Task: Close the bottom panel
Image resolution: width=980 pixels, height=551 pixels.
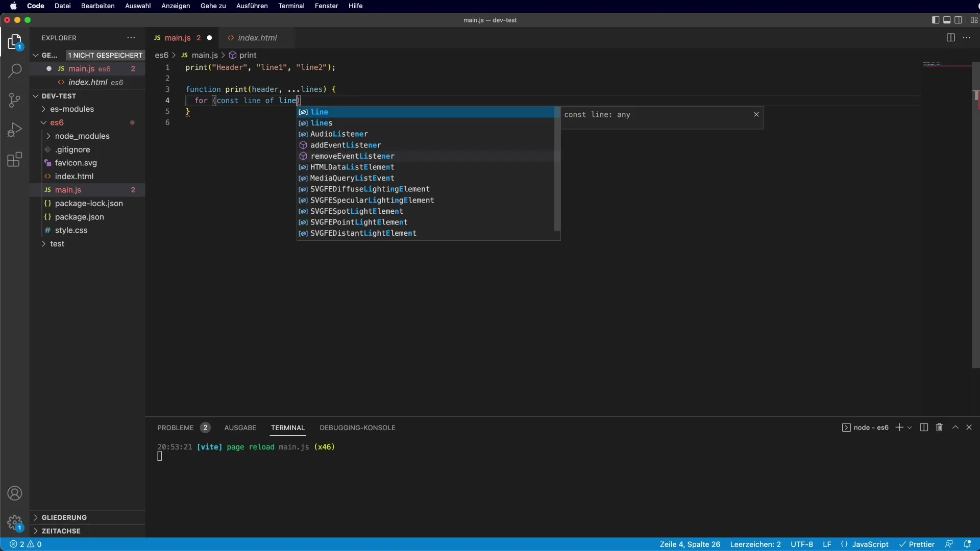Action: click(969, 428)
